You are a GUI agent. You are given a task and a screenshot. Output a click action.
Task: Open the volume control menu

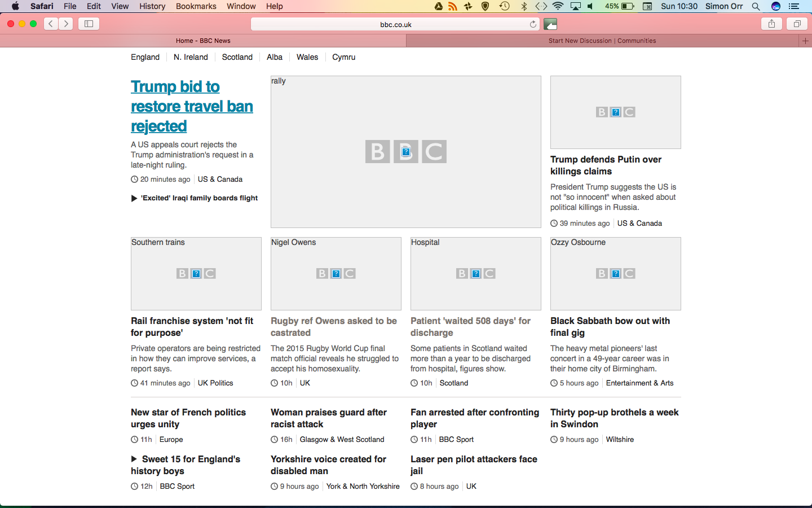[x=590, y=6]
